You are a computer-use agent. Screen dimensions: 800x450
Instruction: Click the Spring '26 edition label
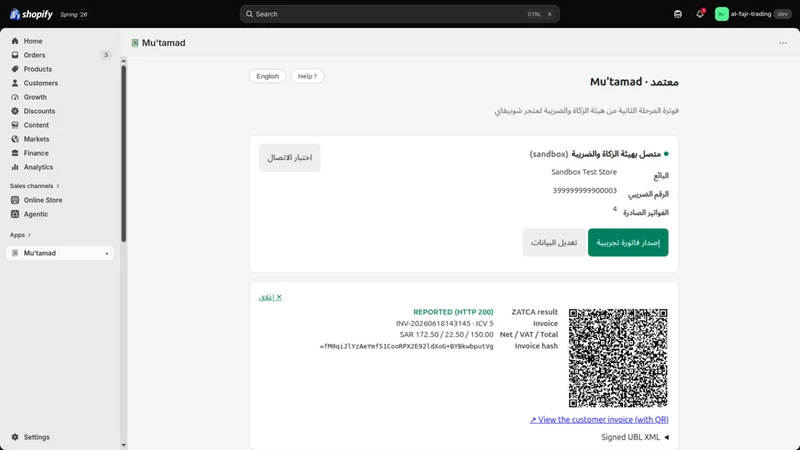point(74,14)
